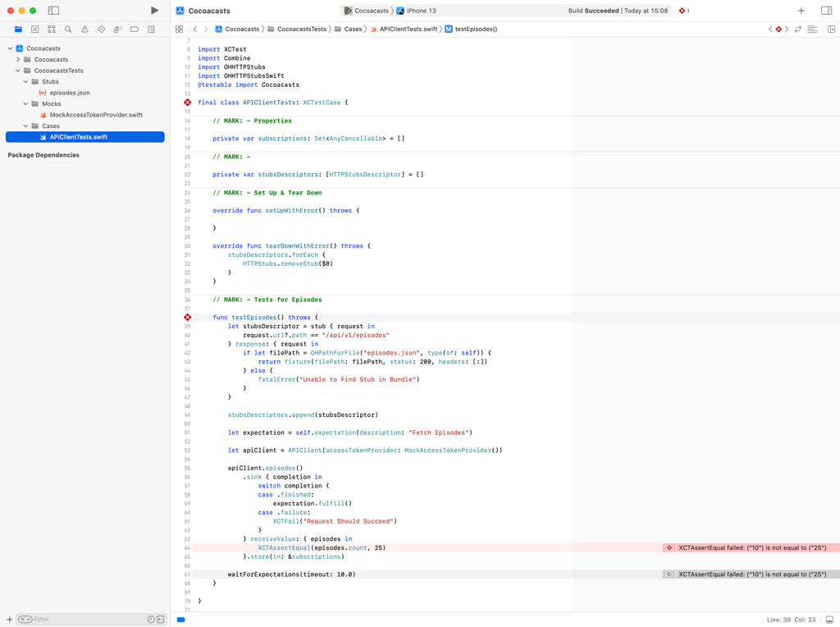Toggle the left navigator sidebar visibility
The width and height of the screenshot is (840, 627).
(x=53, y=10)
